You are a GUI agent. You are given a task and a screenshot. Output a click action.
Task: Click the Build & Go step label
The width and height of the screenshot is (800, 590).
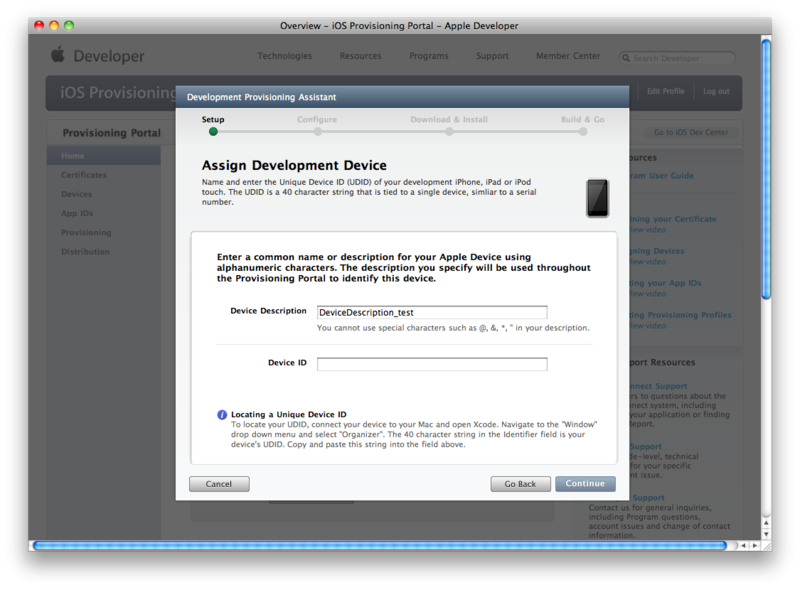pyautogui.click(x=583, y=119)
